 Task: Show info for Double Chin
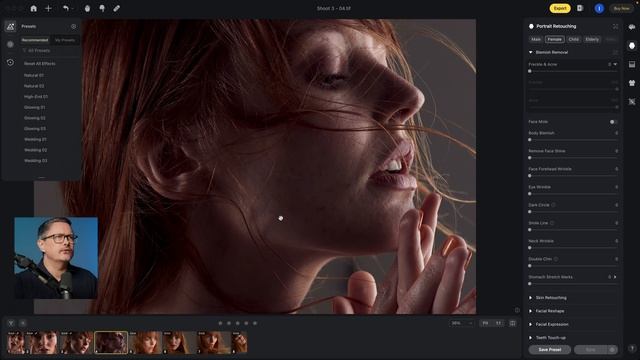point(556,259)
